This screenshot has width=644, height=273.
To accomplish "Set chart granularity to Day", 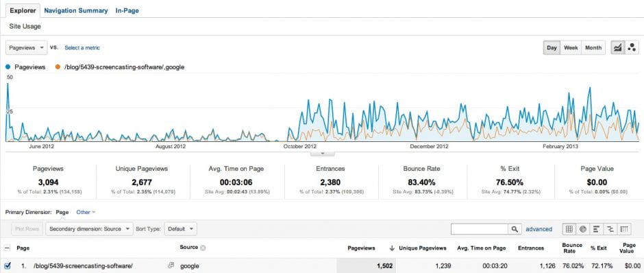I will coord(552,48).
